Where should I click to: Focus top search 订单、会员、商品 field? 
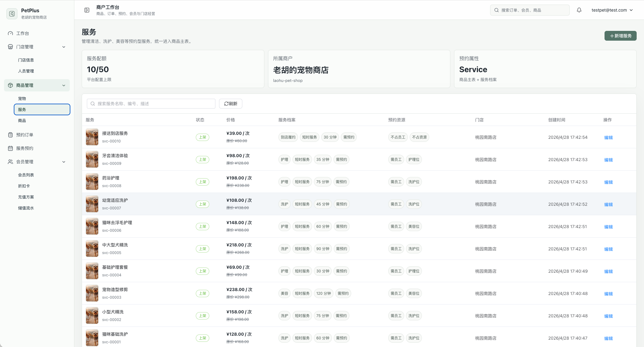pos(530,10)
